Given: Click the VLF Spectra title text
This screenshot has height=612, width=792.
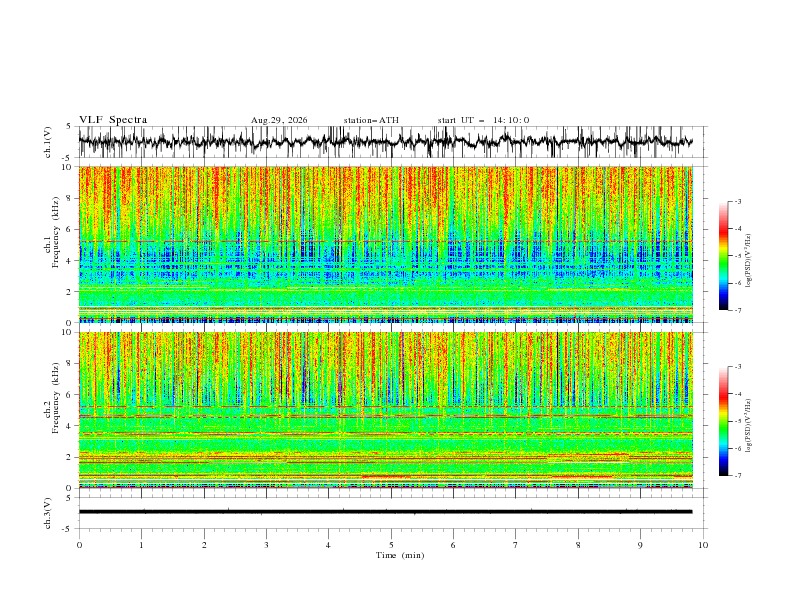Looking at the screenshot, I should click(113, 120).
